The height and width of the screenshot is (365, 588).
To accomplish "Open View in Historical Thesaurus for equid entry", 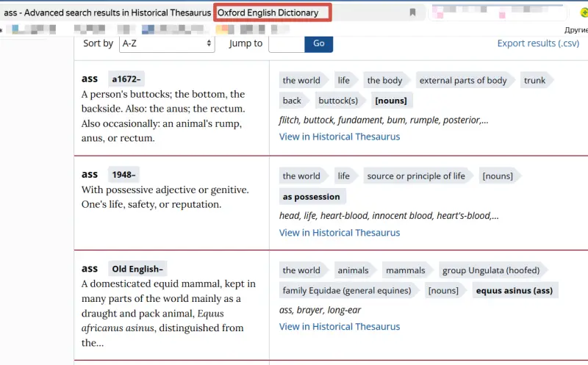I will 340,327.
